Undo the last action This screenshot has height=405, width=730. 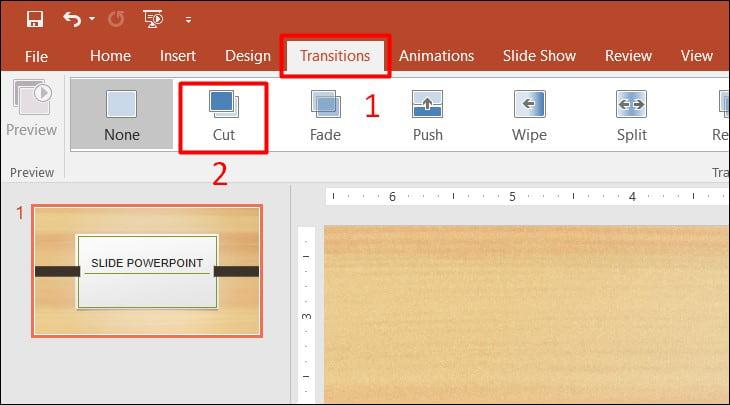72,19
